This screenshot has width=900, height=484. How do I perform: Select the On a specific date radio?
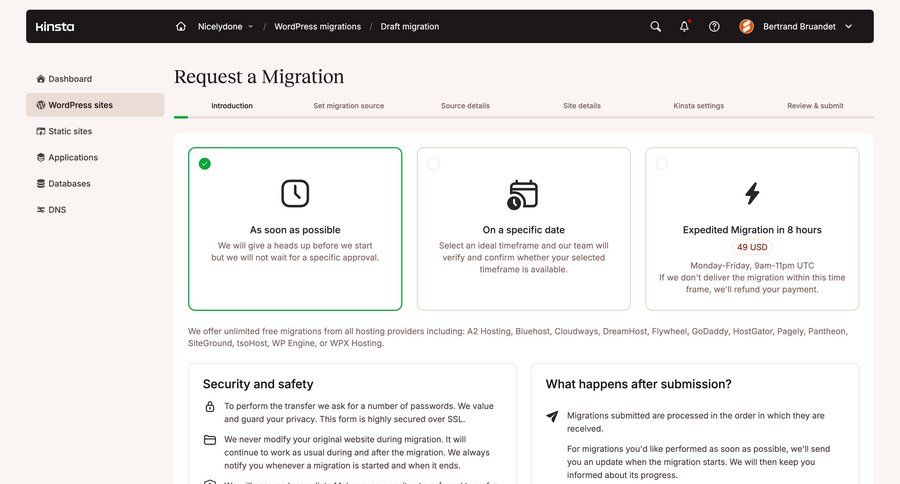433,164
